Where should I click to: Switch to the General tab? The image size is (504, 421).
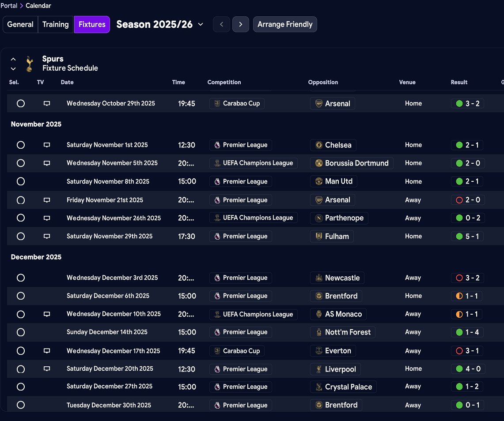20,24
